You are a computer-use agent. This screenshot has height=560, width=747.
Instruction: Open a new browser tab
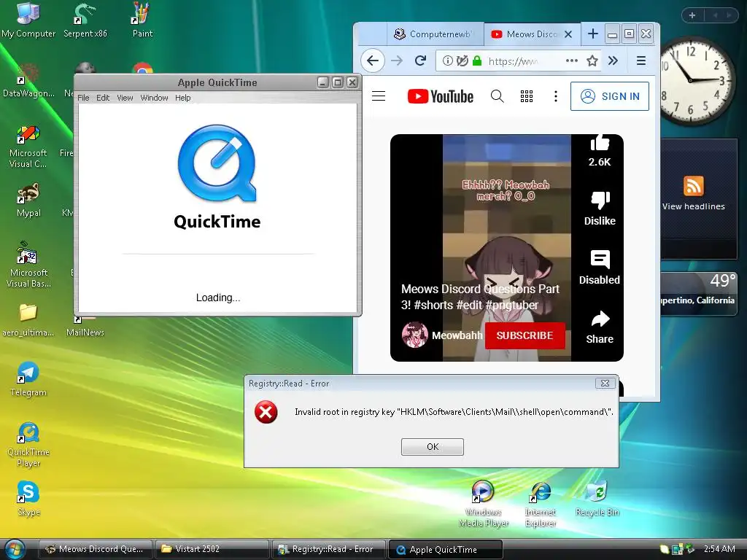click(592, 34)
